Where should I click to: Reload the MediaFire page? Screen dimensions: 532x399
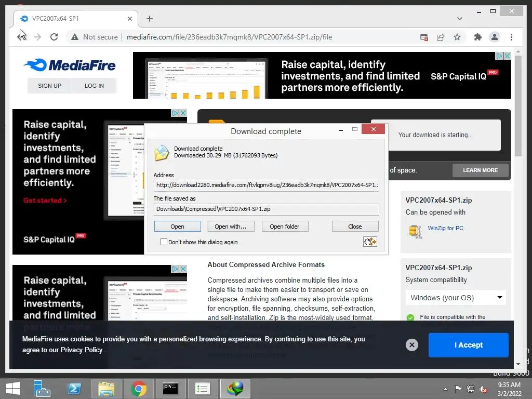(54, 37)
